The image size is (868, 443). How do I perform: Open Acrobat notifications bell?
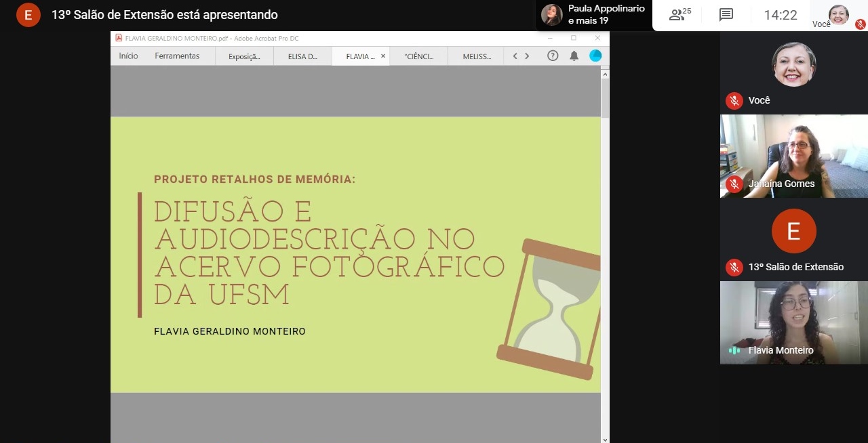574,56
